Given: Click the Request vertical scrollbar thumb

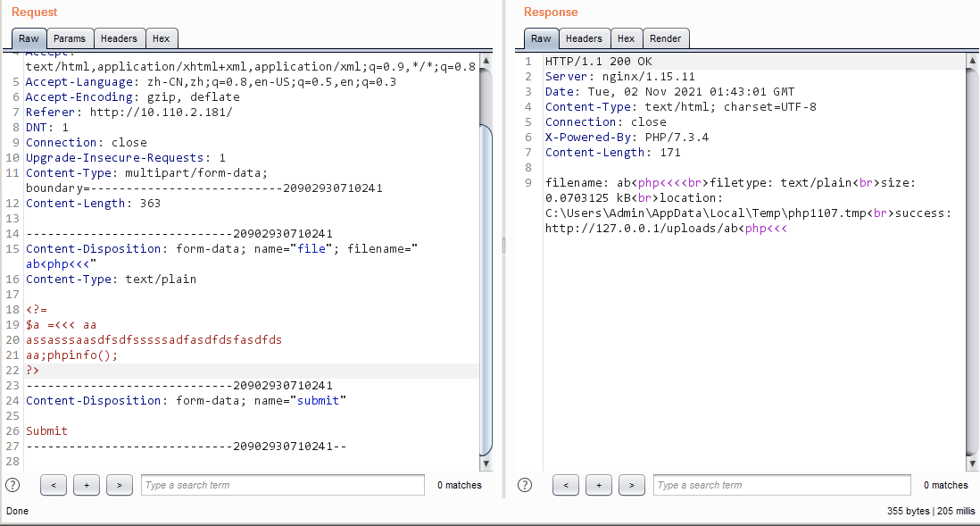Looking at the screenshot, I should click(x=486, y=289).
